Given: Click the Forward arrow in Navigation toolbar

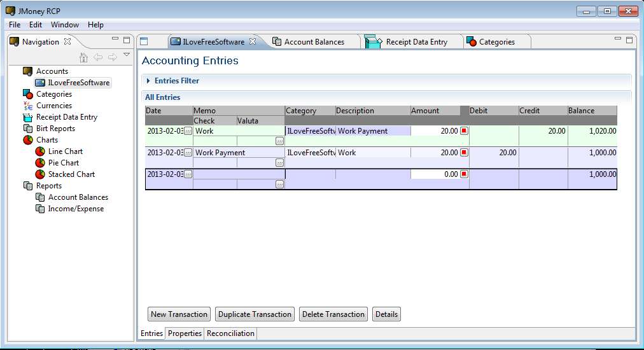Looking at the screenshot, I should (112, 57).
